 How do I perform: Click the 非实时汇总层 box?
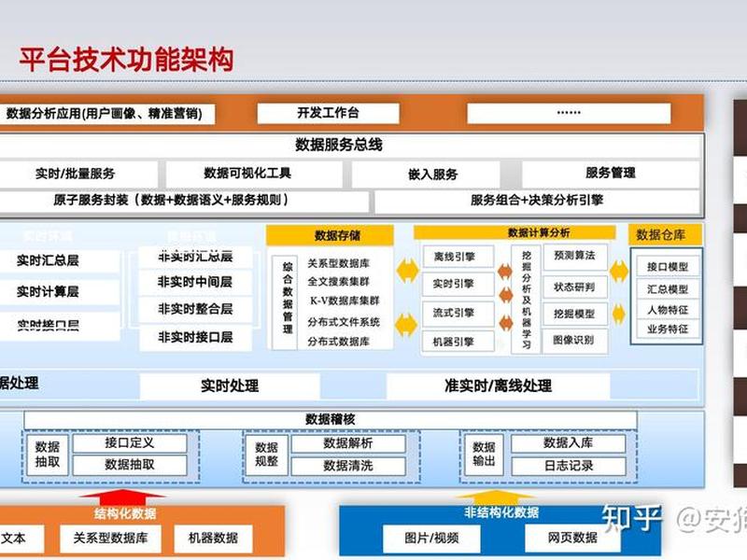point(195,258)
